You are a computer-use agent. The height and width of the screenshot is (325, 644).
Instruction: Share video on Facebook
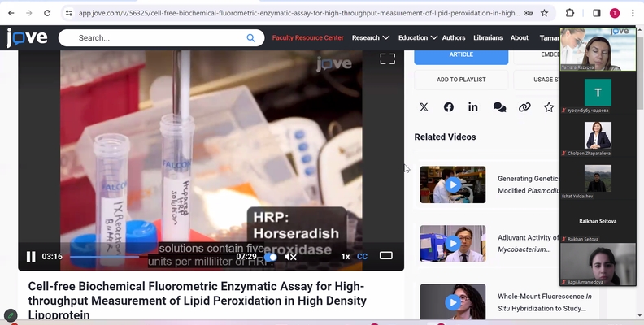(x=449, y=107)
